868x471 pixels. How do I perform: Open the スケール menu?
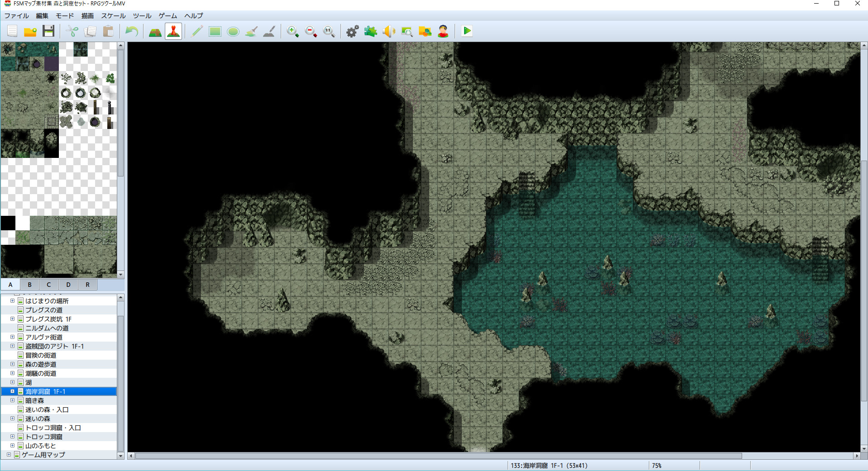pos(113,15)
